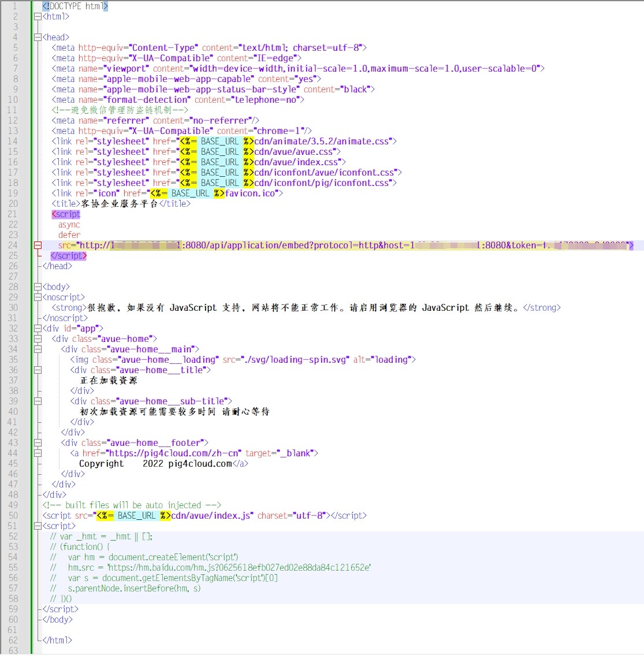This screenshot has height=655, width=644.
Task: Select line number 63 in the gutter
Action: (13, 650)
